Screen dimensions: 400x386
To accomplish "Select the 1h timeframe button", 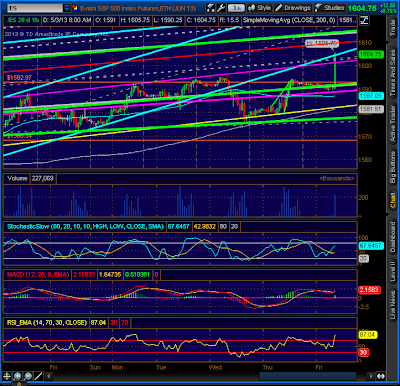I will click(x=236, y=8).
